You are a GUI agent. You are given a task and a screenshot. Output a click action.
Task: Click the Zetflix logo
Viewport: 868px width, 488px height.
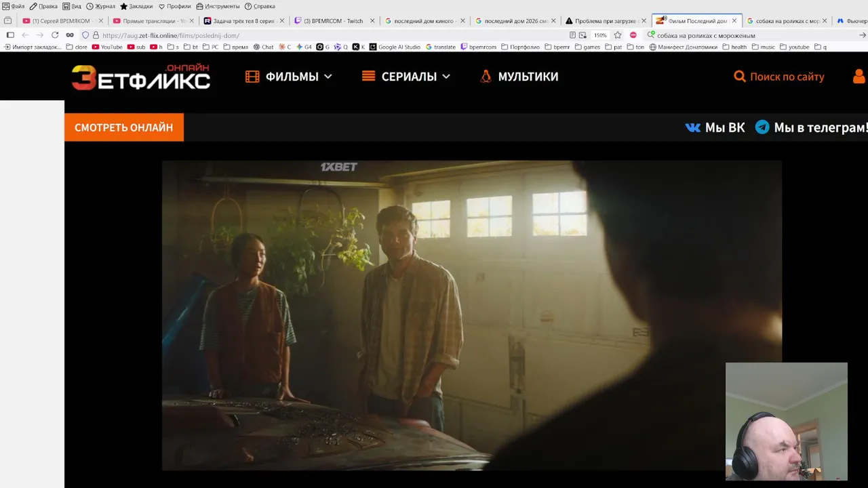tap(141, 77)
